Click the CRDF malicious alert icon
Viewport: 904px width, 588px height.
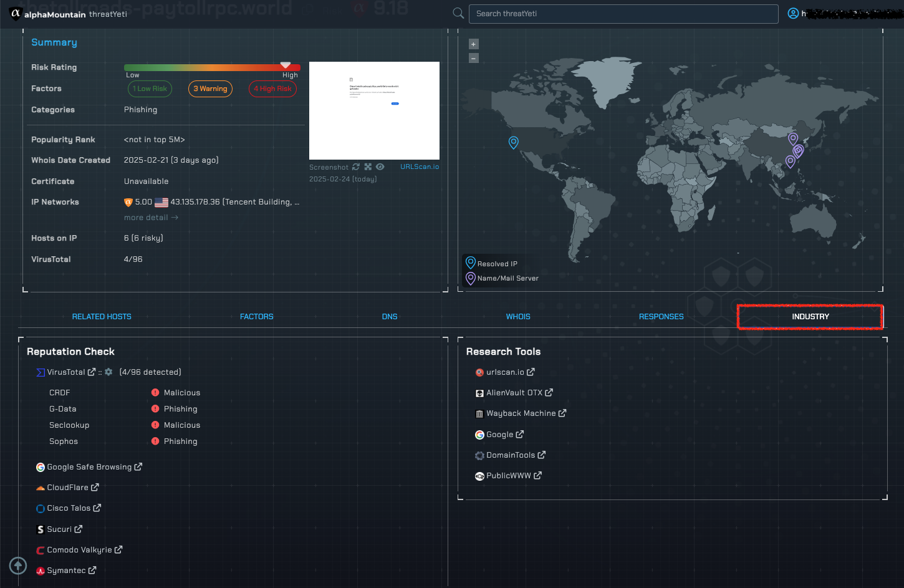pos(155,392)
